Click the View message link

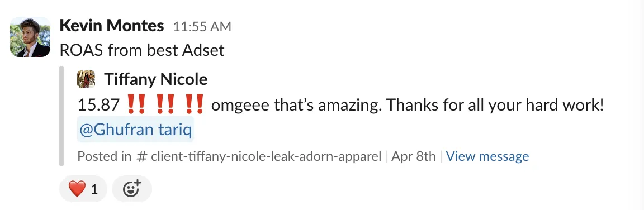[487, 156]
